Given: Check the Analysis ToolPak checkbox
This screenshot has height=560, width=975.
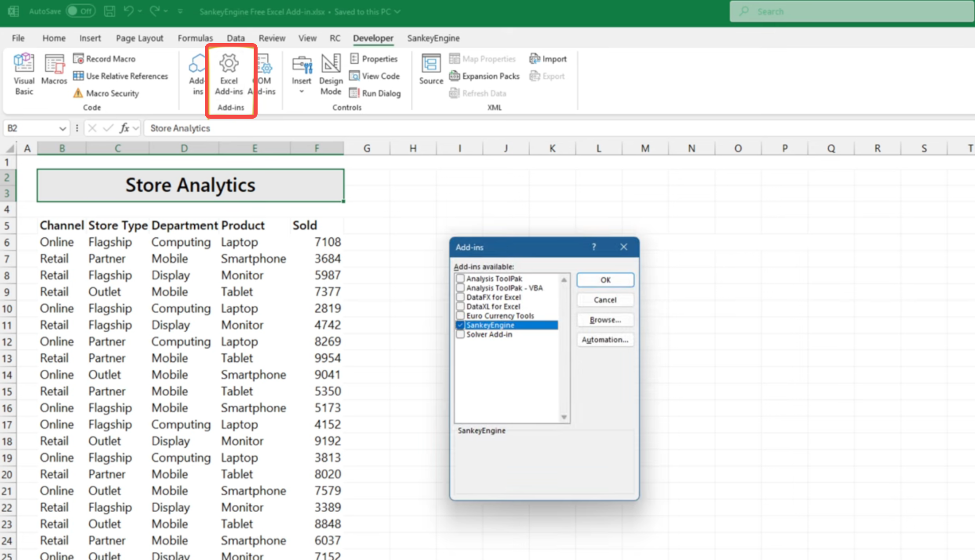Looking at the screenshot, I should [x=460, y=278].
